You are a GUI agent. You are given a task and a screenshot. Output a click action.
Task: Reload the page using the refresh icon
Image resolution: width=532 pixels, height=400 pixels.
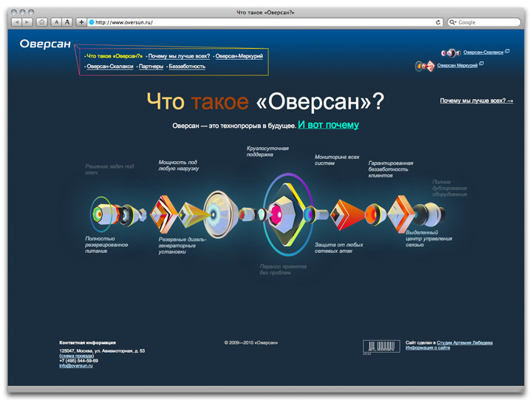(439, 22)
